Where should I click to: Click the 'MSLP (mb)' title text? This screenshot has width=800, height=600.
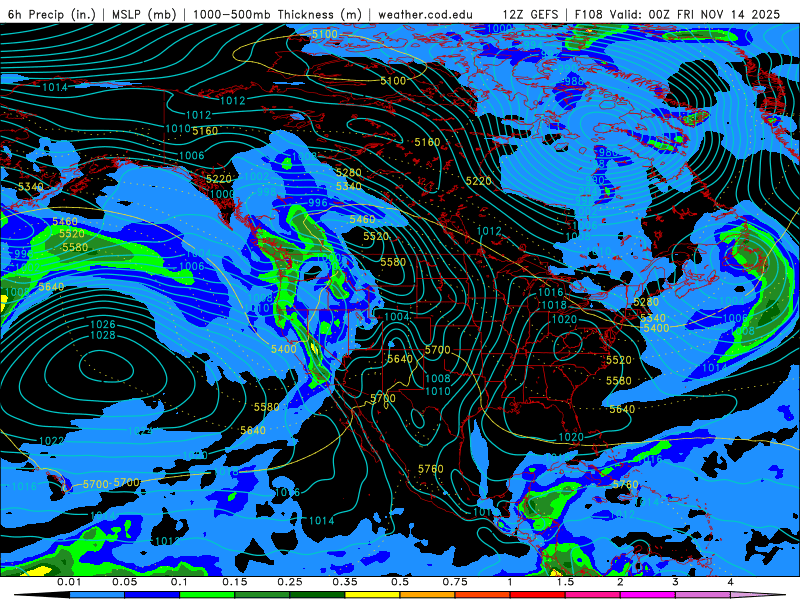(x=144, y=14)
